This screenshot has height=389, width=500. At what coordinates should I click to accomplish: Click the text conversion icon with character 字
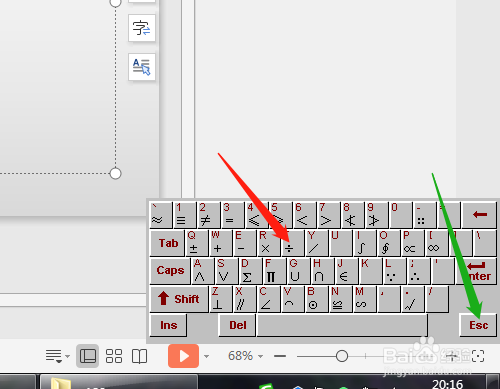(142, 28)
